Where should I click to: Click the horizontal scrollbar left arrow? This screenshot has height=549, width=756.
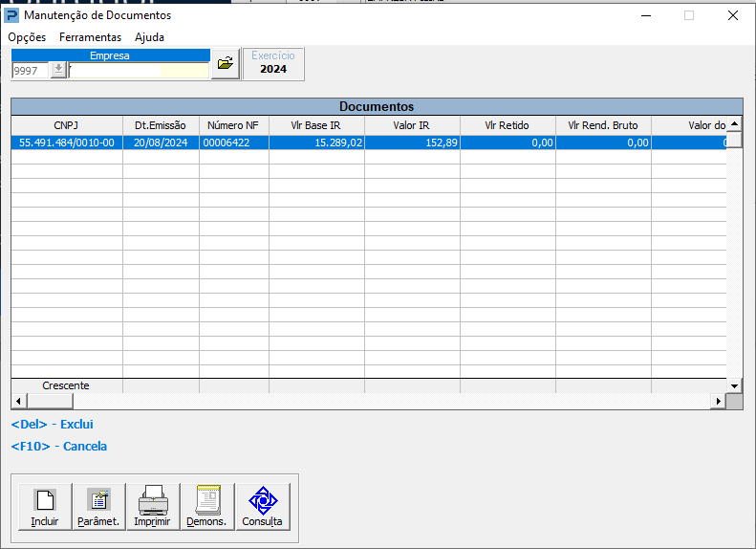[x=19, y=401]
